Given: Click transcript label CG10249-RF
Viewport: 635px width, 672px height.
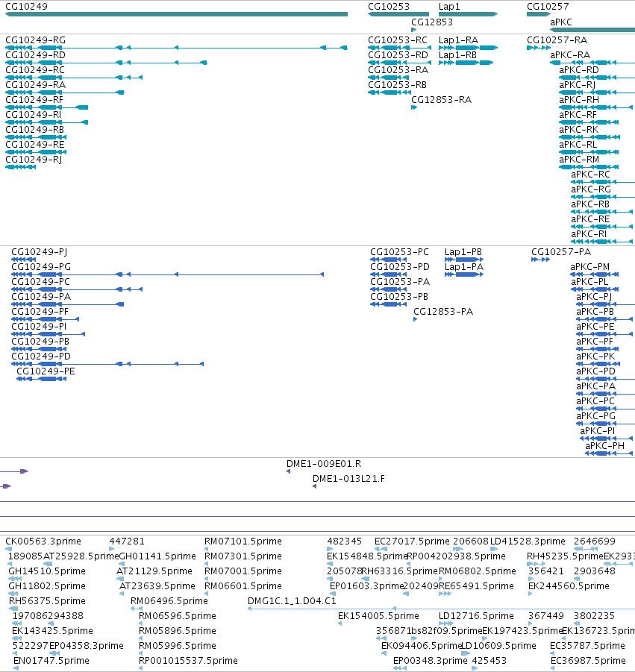Looking at the screenshot, I should [x=34, y=99].
